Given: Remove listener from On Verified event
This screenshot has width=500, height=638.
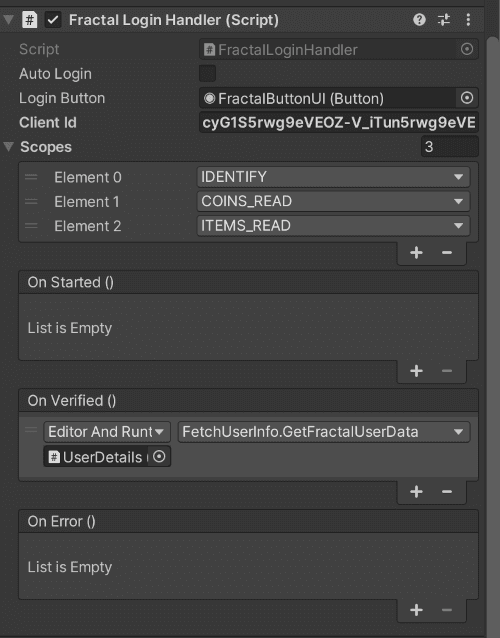Looking at the screenshot, I should click(x=447, y=492).
